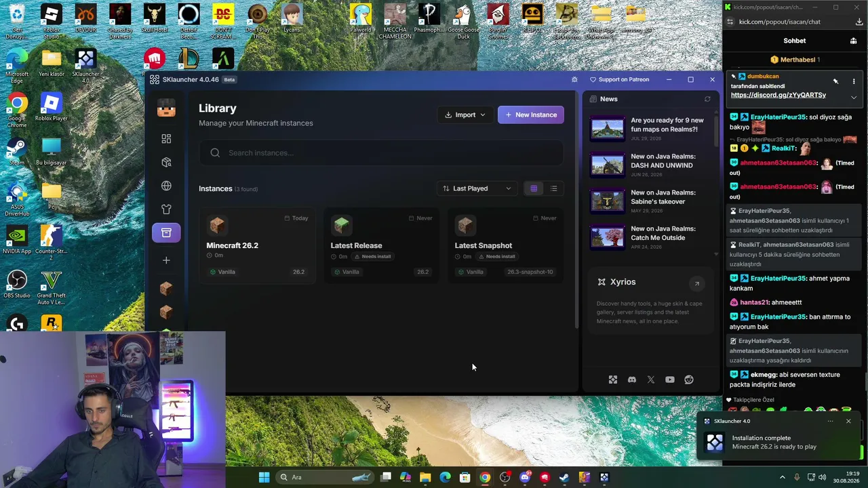Open the Latest Release instance card
The image size is (868, 488).
pos(381,245)
